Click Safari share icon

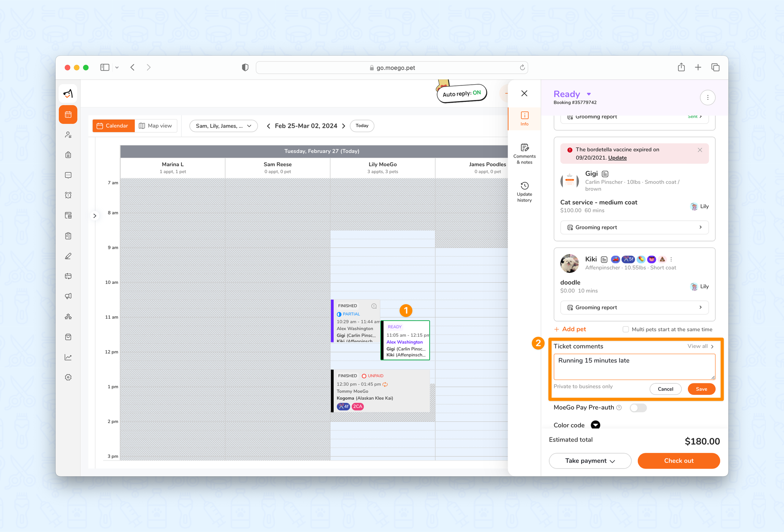[x=681, y=67]
